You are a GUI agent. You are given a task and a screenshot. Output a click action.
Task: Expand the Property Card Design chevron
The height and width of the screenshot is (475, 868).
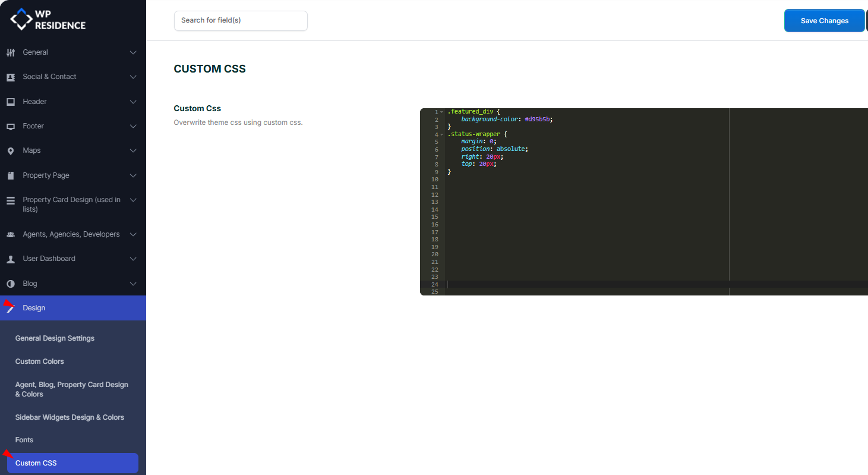133,200
